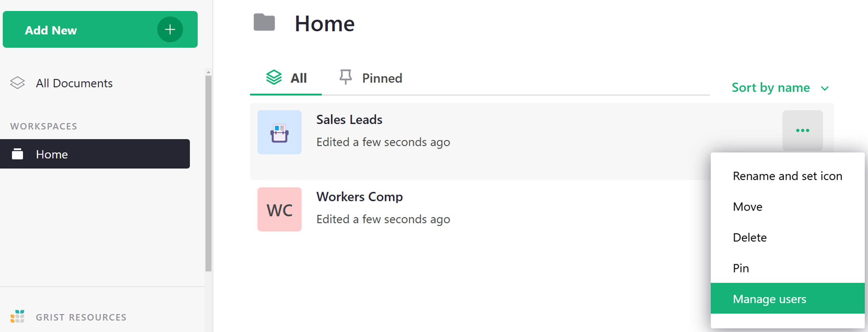The width and height of the screenshot is (868, 332).
Task: Open the Workers Comp document title
Action: [359, 197]
